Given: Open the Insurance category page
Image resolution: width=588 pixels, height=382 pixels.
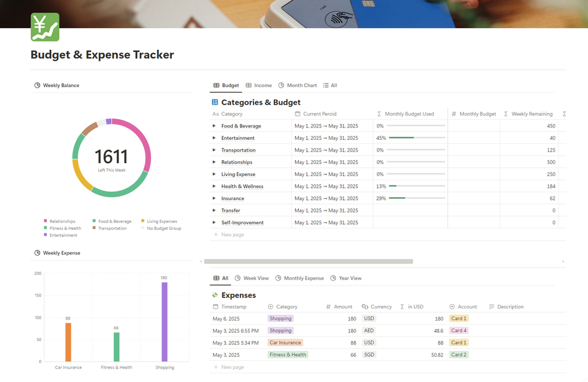Looking at the screenshot, I should click(x=232, y=198).
